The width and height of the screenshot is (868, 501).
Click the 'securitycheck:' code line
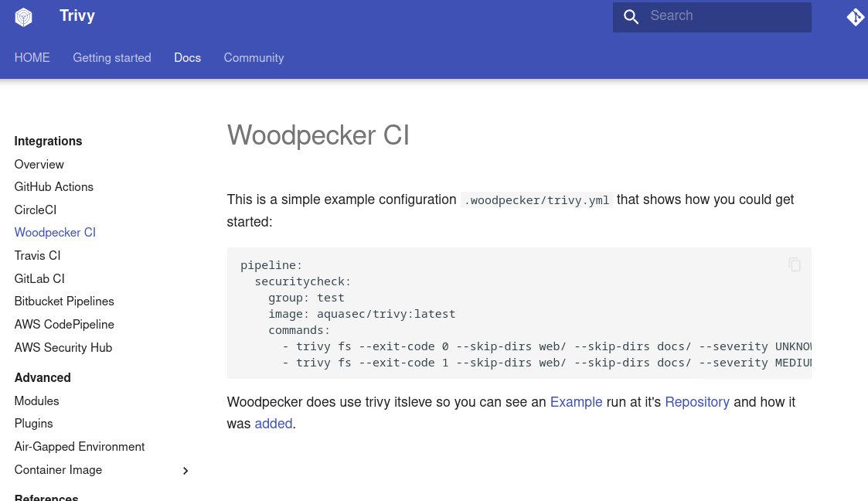click(303, 281)
